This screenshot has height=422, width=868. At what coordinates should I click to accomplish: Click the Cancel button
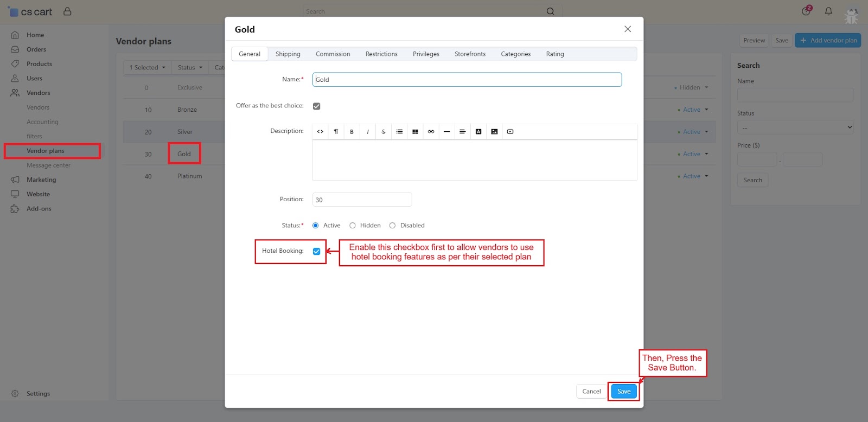[x=591, y=392]
